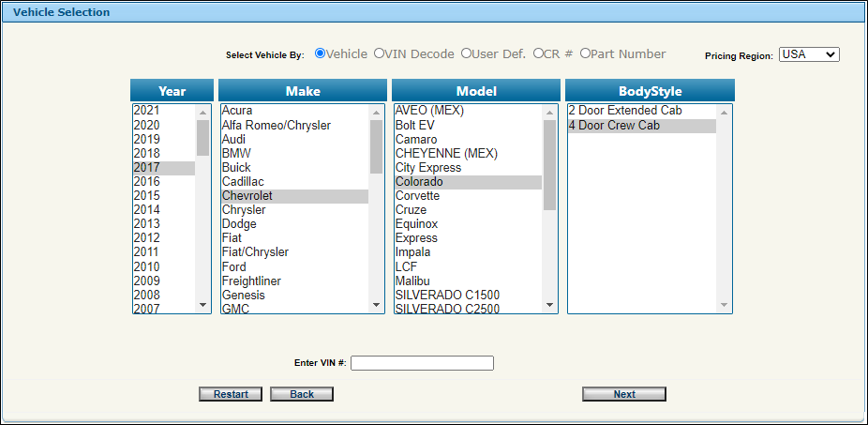Viewport: 868px width, 425px height.
Task: Click Year list scroll-up arrow
Action: click(202, 113)
